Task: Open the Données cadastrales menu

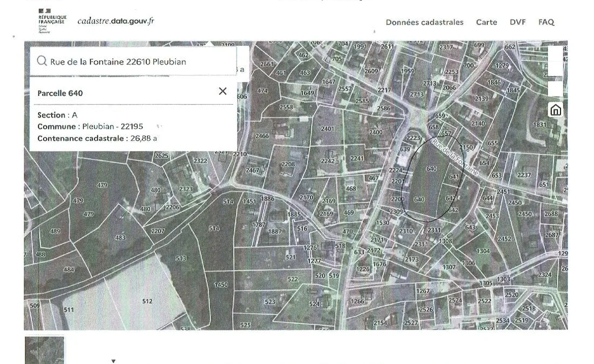Action: (x=424, y=22)
